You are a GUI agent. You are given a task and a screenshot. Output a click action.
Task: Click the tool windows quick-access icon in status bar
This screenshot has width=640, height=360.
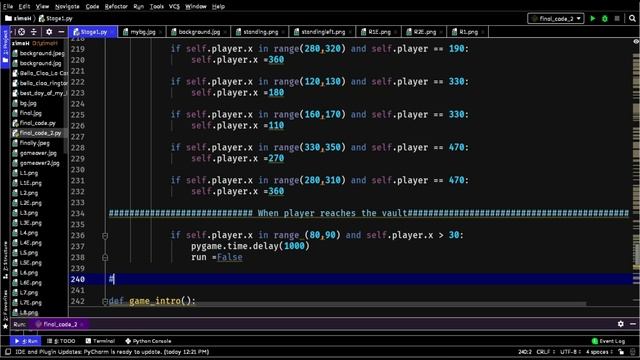[8, 351]
